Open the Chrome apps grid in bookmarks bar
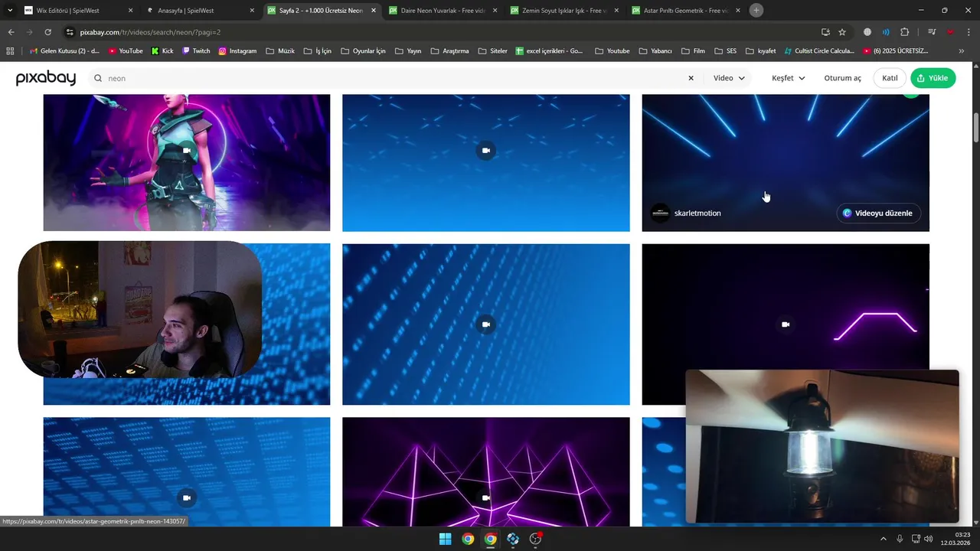The width and height of the screenshot is (980, 551). point(10,51)
